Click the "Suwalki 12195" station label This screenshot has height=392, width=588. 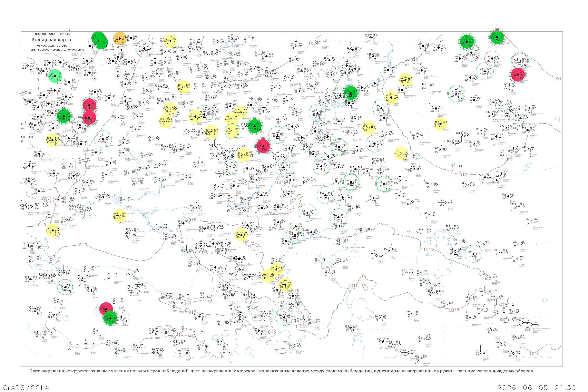tap(79, 74)
